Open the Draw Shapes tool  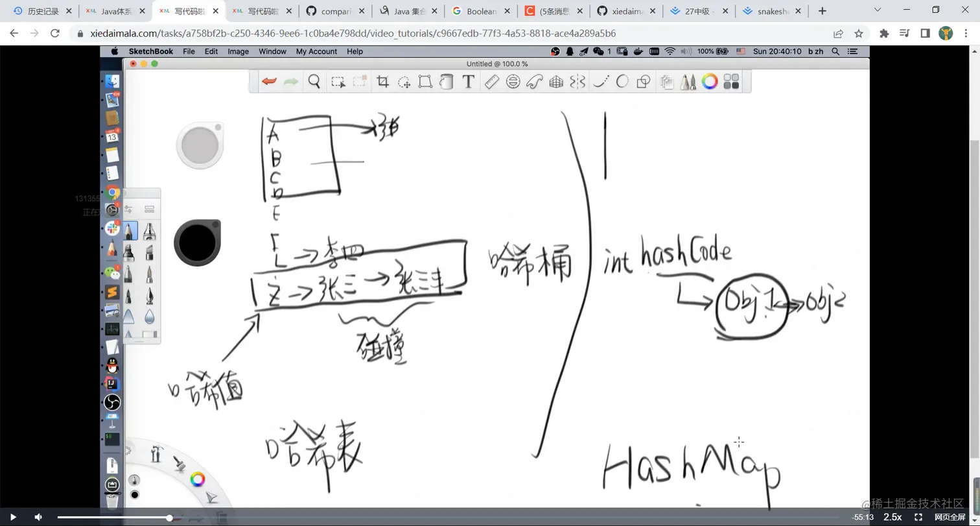coord(644,82)
